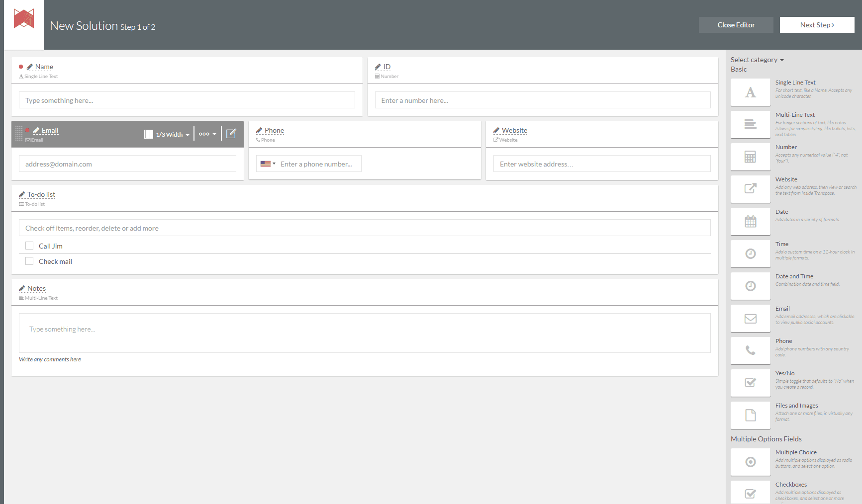Select the Email envelope field icon

point(751,318)
